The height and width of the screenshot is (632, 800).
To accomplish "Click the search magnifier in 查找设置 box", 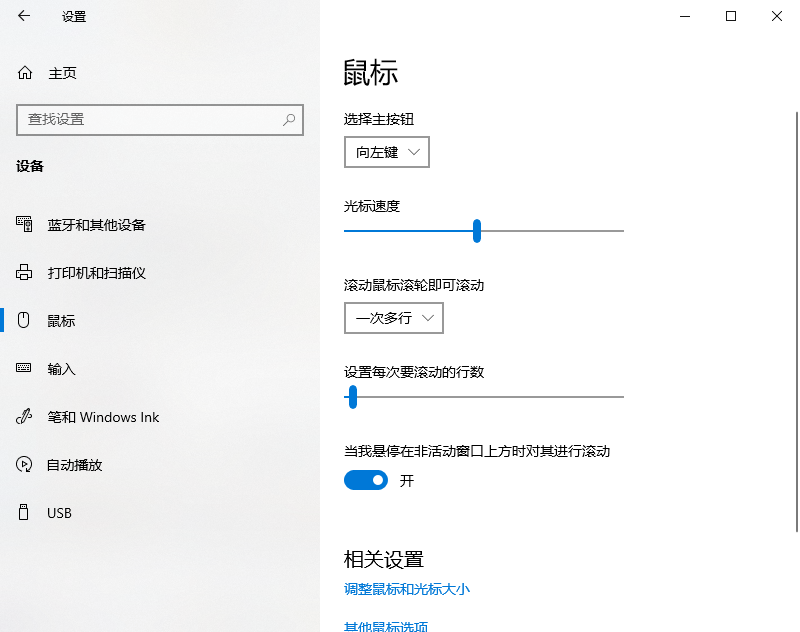I will (288, 119).
